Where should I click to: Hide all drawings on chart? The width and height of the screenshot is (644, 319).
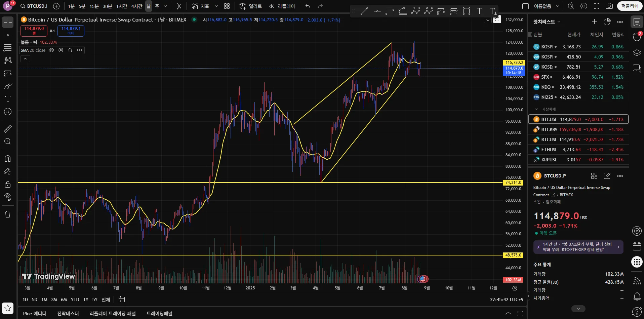click(x=8, y=197)
